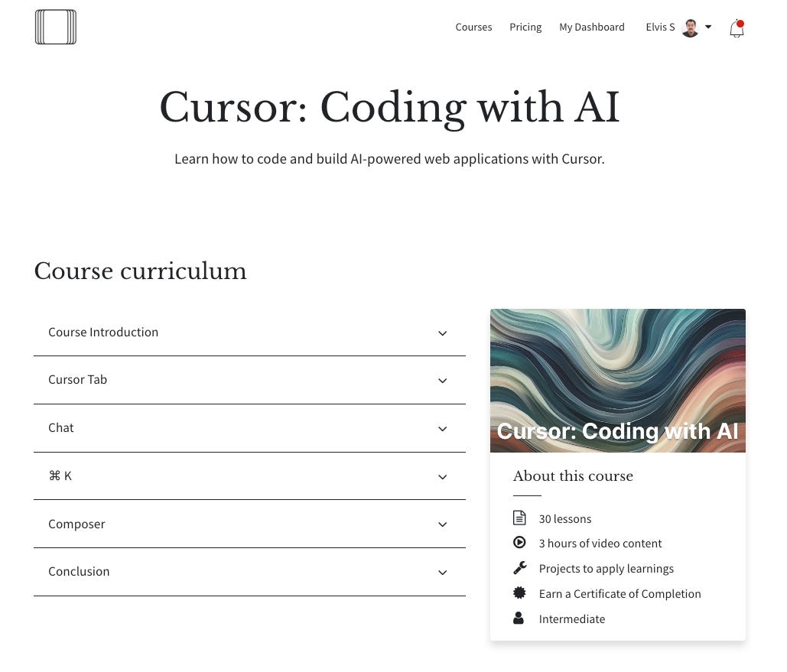Click the About this course heading
This screenshot has height=672, width=787.
573,476
